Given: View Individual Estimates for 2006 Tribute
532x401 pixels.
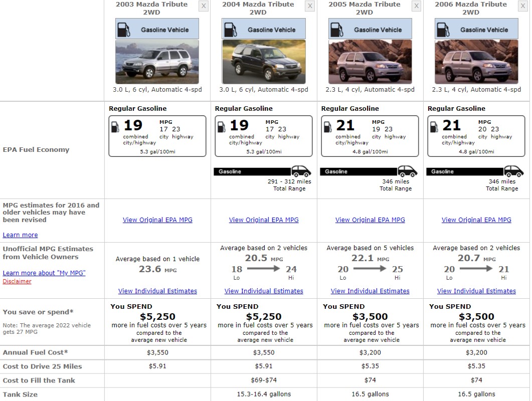Looking at the screenshot, I should coord(476,291).
